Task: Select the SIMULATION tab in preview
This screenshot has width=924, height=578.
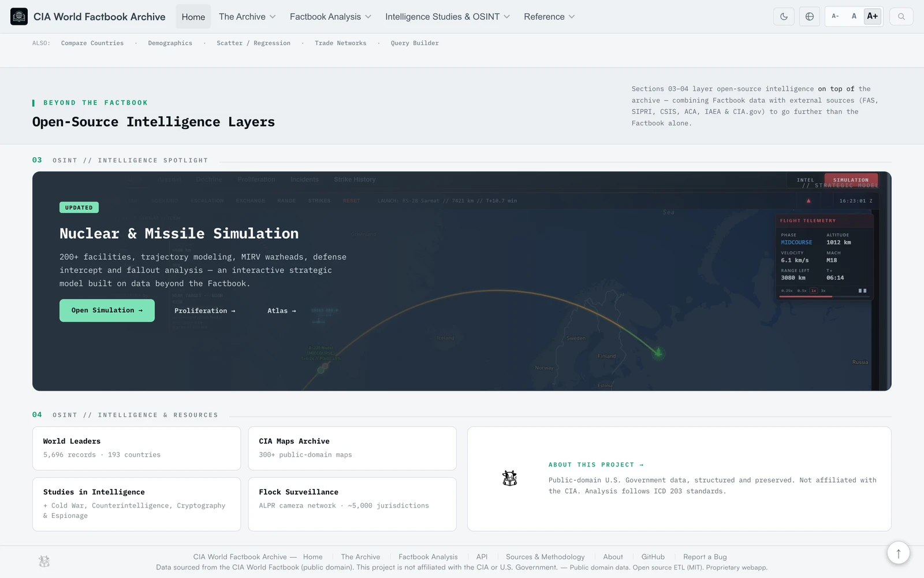Action: pos(851,180)
